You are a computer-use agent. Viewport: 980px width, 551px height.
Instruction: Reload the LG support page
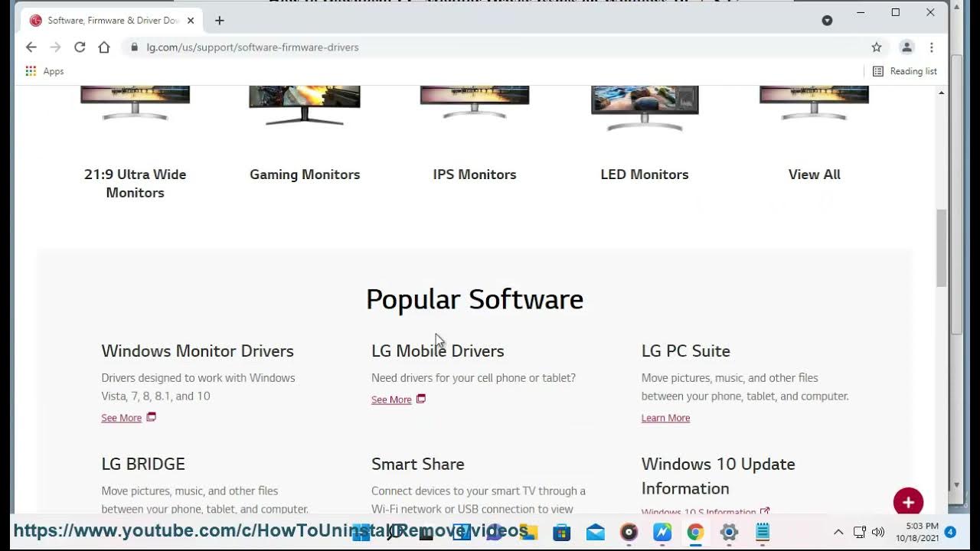click(x=80, y=47)
